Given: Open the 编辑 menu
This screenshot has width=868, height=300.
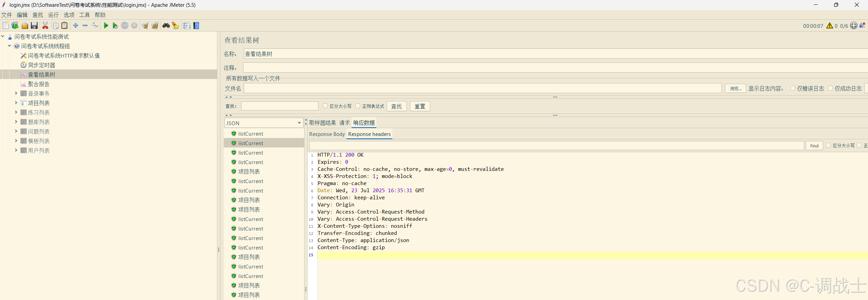Looking at the screenshot, I should click(x=22, y=15).
